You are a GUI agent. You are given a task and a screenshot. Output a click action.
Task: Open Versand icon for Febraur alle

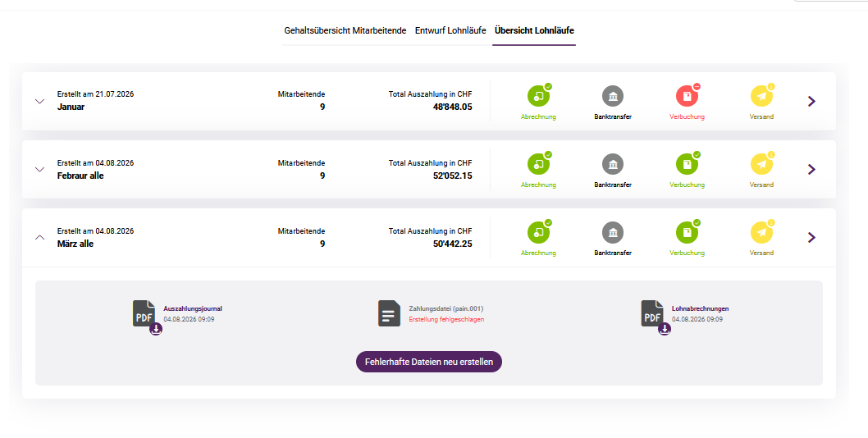[761, 165]
